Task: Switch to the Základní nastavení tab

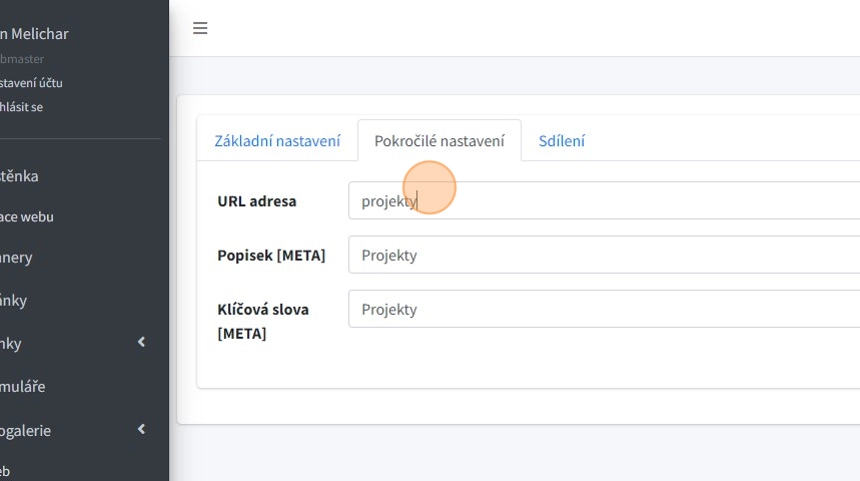Action: (x=277, y=141)
